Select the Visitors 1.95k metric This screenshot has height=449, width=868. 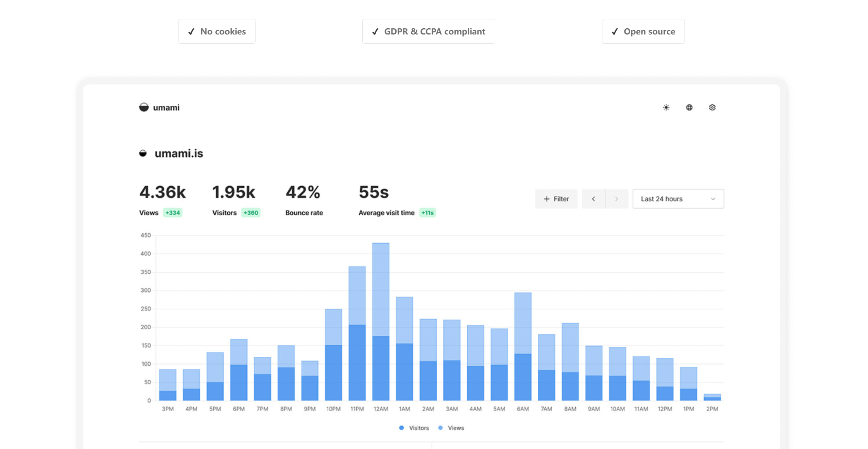[x=233, y=193]
